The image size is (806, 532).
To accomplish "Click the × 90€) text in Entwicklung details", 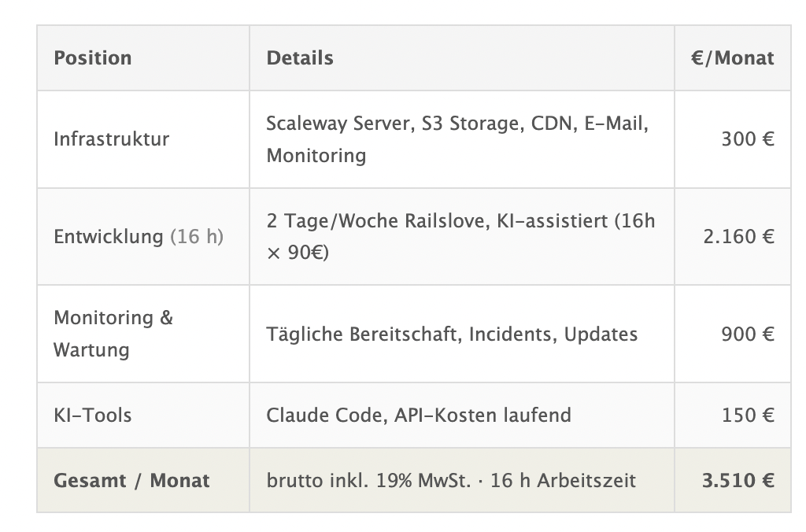I will (298, 253).
